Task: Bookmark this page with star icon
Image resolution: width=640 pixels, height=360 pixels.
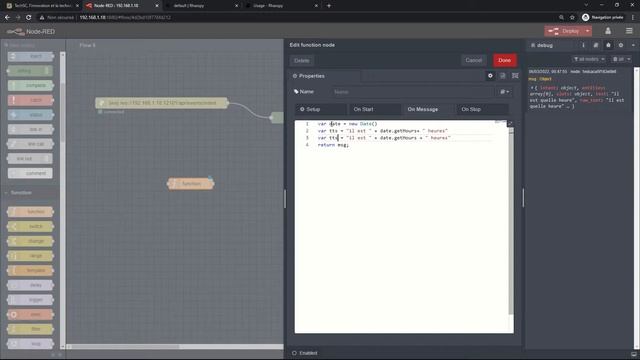Action: [x=572, y=18]
